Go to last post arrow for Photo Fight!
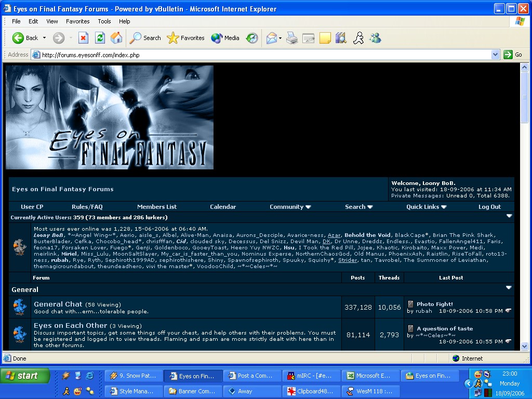532x399 pixels. coord(508,311)
